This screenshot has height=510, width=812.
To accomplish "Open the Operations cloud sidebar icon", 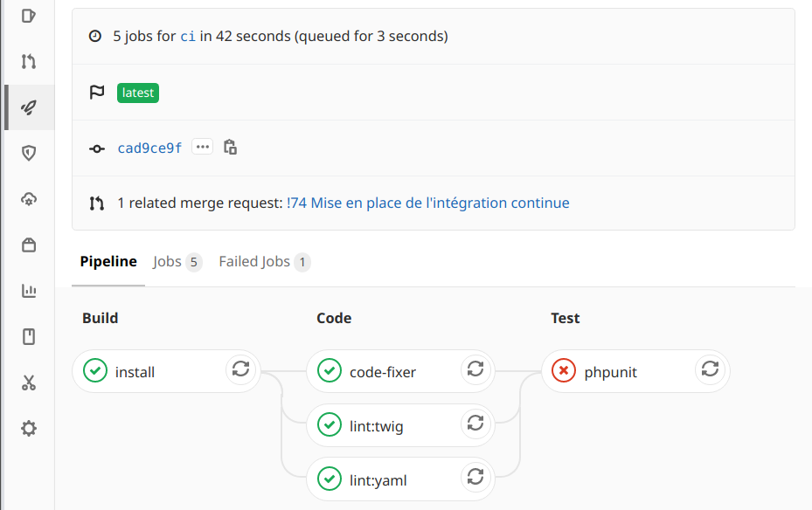I will pos(29,199).
